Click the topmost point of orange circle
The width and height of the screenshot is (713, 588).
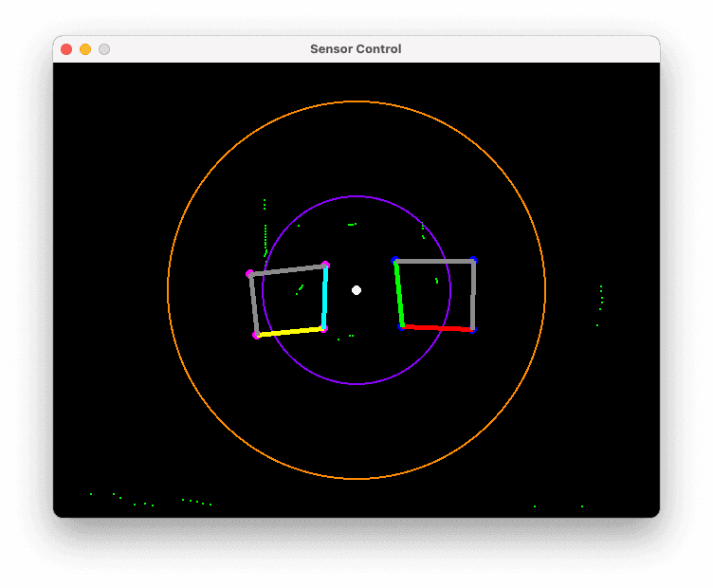(356, 101)
